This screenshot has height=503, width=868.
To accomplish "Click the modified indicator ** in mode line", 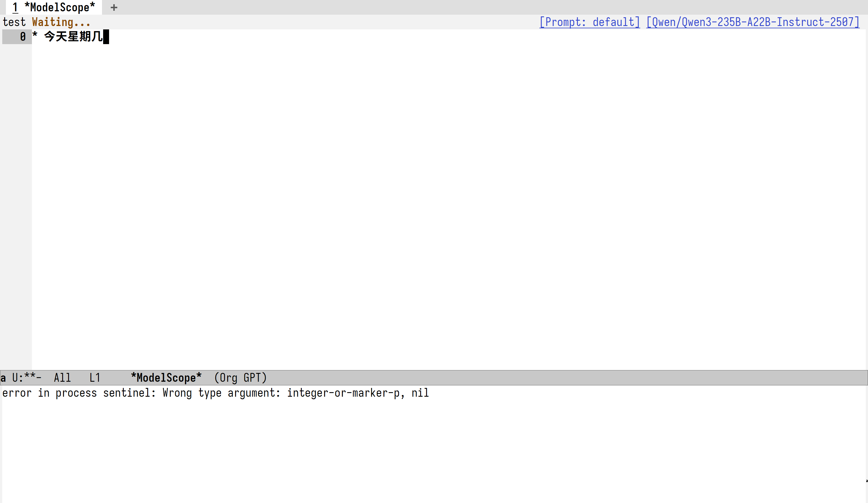I will tap(30, 377).
